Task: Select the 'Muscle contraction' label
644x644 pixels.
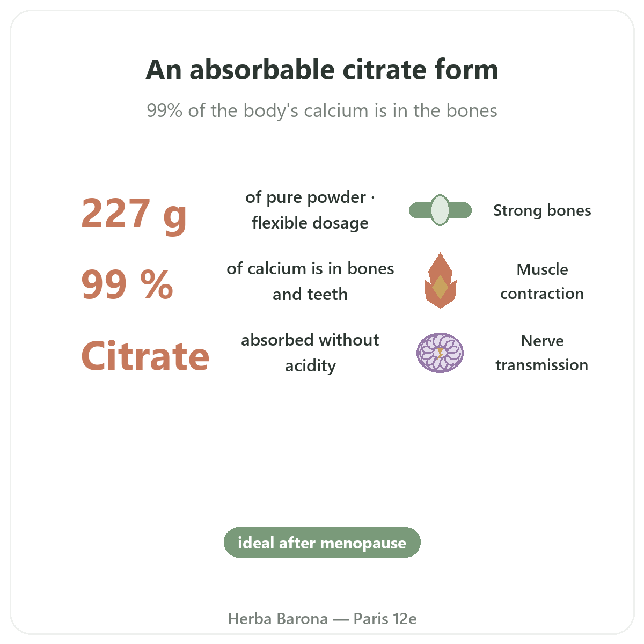Action: [542, 281]
